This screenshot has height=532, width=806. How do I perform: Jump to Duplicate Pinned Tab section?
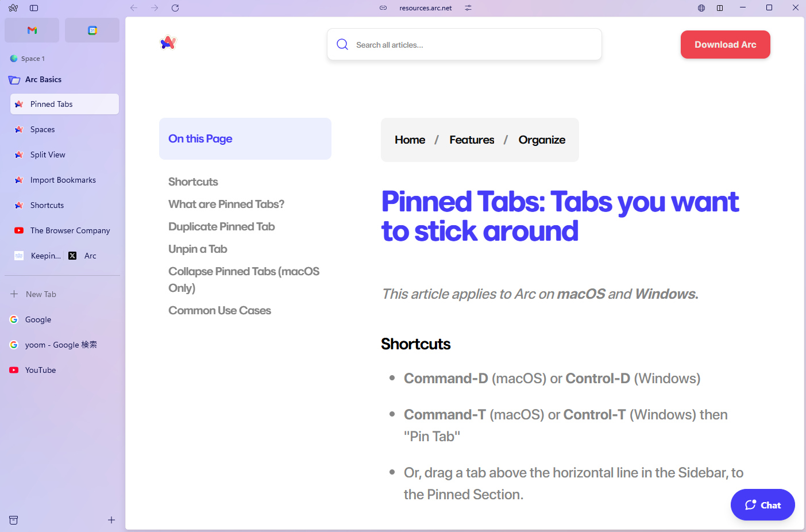[222, 226]
